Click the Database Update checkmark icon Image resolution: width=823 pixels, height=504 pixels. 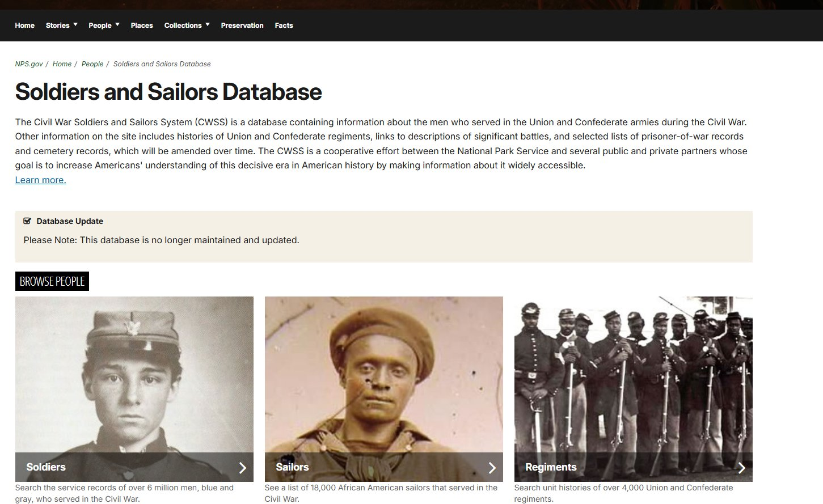point(27,221)
